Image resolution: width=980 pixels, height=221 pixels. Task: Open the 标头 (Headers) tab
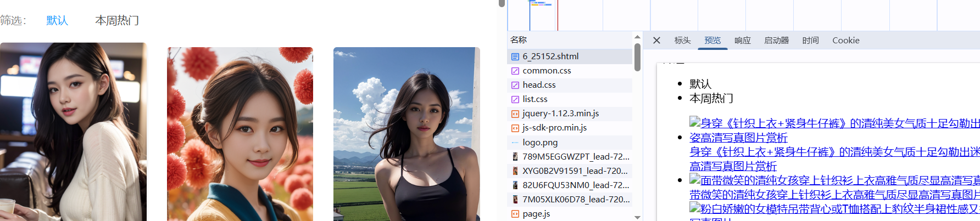[682, 41]
